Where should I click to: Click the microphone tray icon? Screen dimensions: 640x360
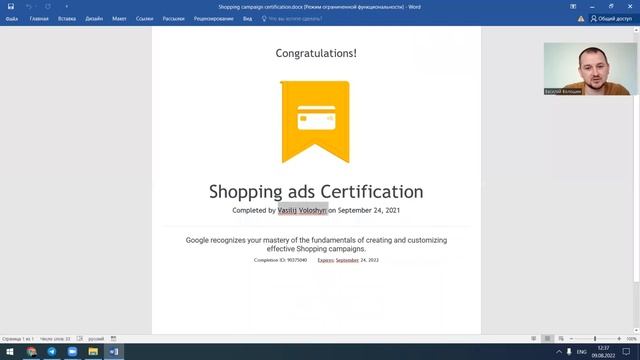[569, 352]
